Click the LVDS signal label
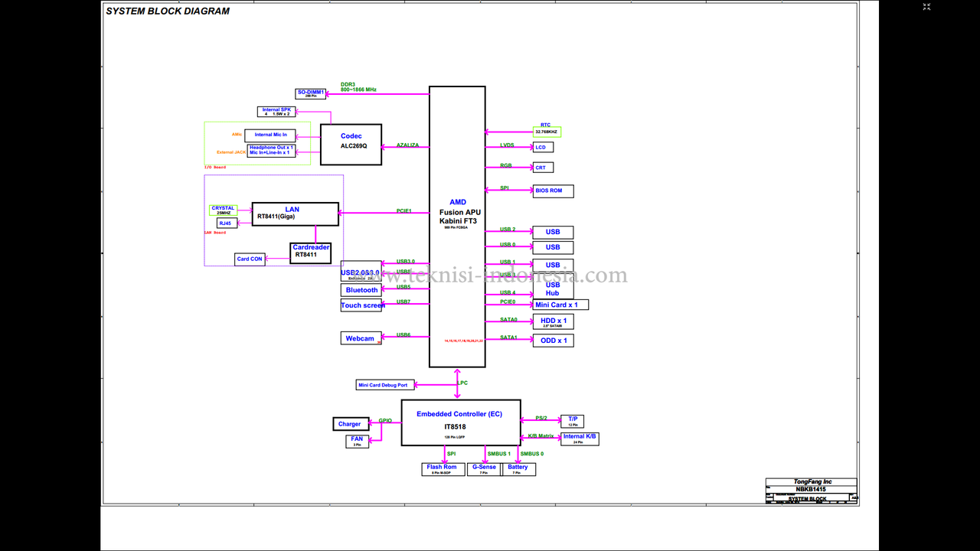The height and width of the screenshot is (551, 980). tap(507, 145)
